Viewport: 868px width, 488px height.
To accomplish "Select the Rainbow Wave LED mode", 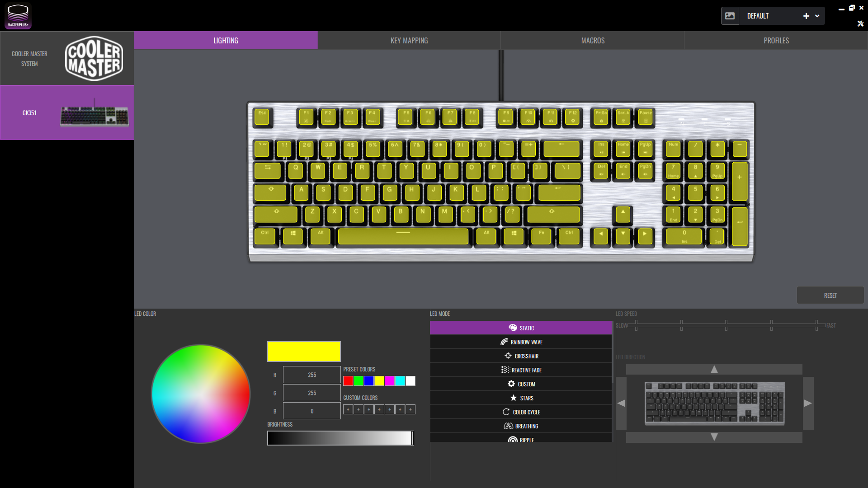I will point(521,342).
